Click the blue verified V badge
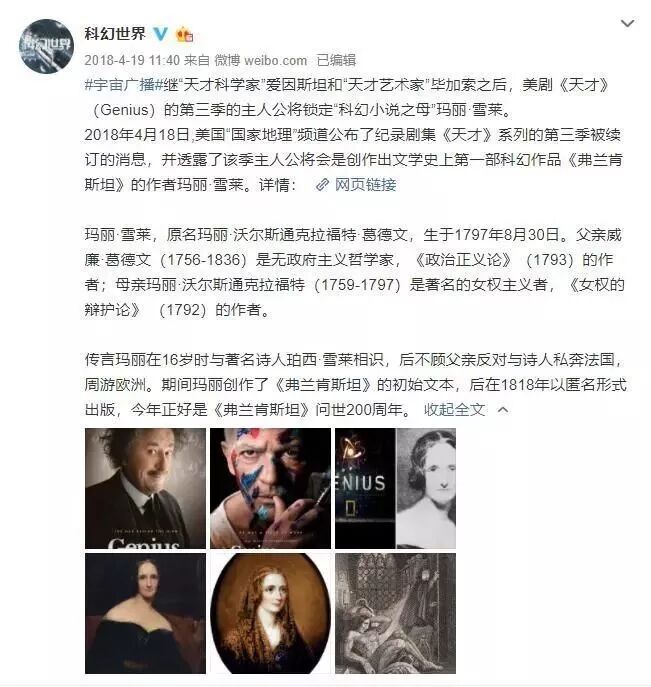This screenshot has height=687, width=651. 160,34
